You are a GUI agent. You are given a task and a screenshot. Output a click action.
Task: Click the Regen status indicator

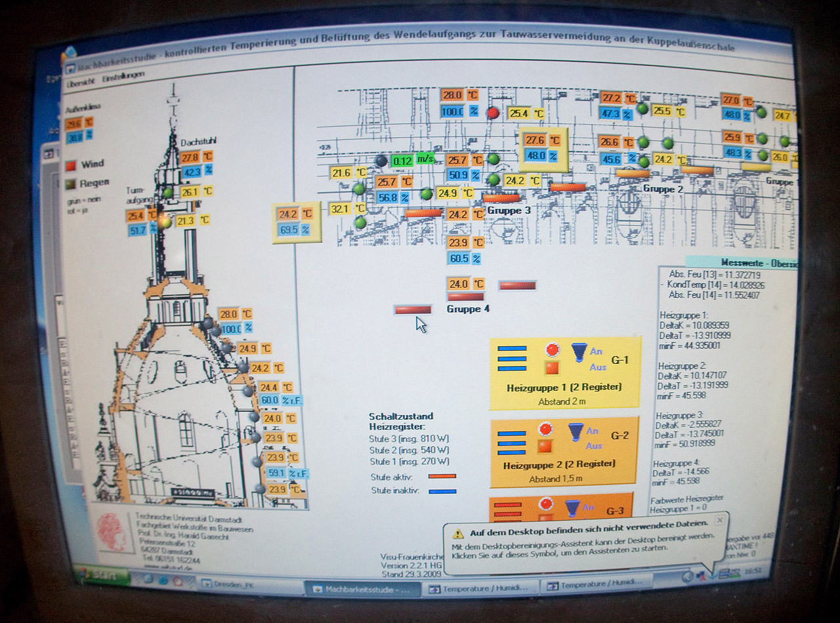tap(71, 184)
